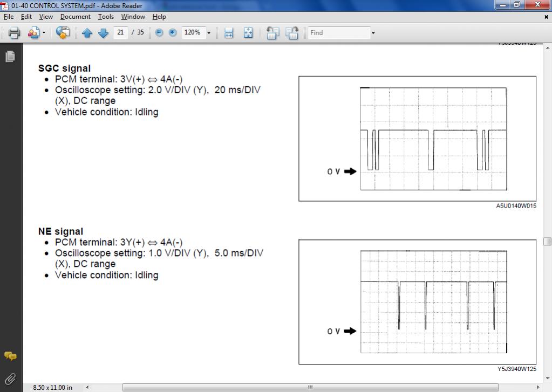Open the Pages panel in left sidebar

[10, 57]
